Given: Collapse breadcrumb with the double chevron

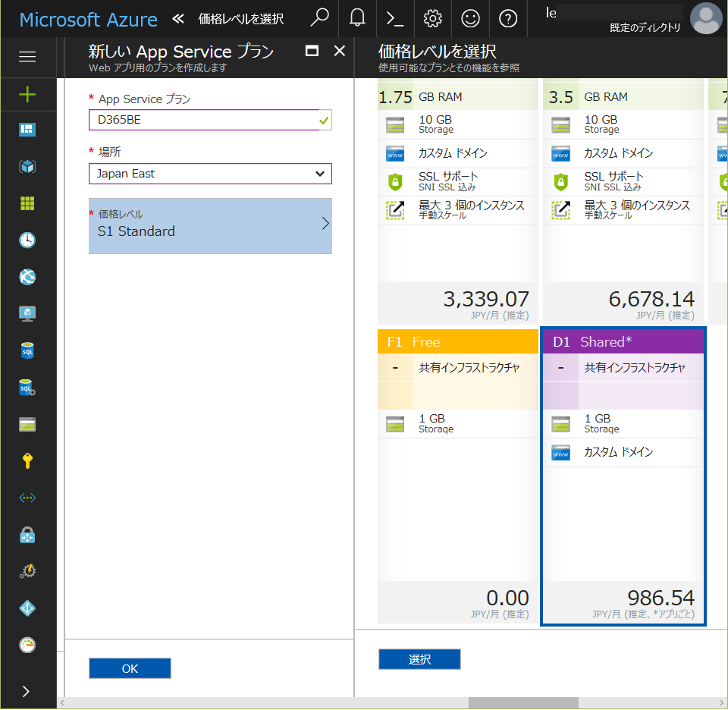Looking at the screenshot, I should point(177,18).
